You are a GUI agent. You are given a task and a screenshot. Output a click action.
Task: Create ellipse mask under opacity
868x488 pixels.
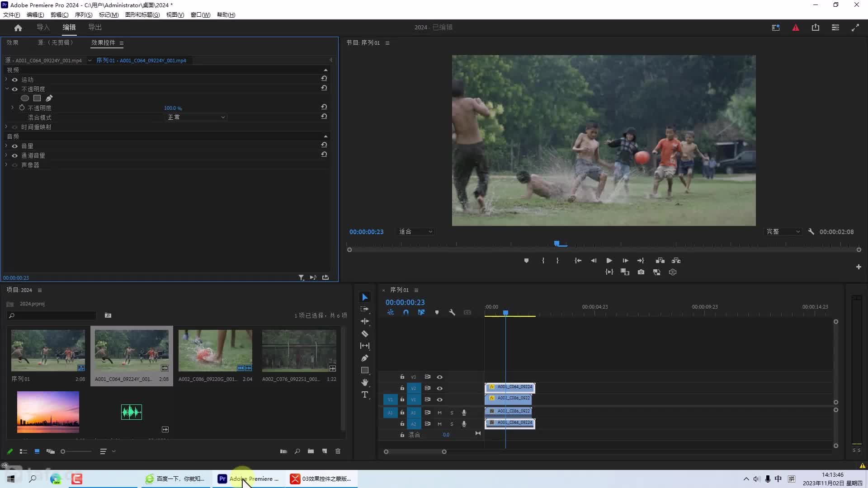point(25,98)
